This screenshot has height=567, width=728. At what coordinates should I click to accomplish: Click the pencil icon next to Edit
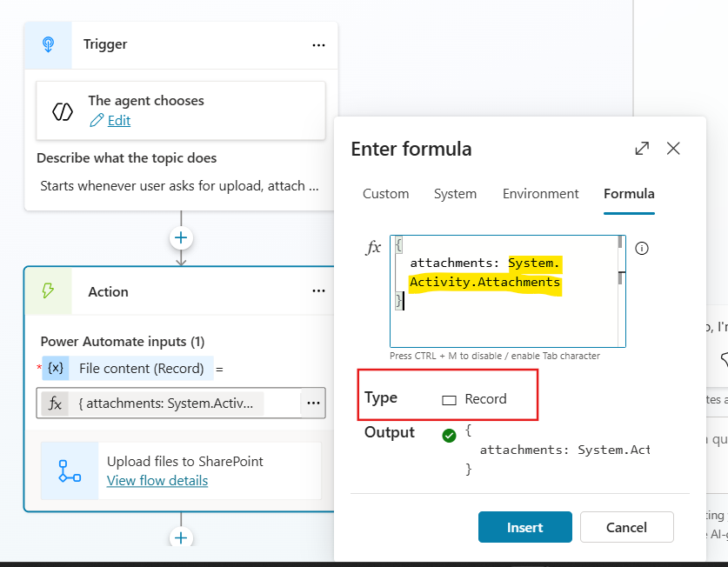click(x=98, y=120)
